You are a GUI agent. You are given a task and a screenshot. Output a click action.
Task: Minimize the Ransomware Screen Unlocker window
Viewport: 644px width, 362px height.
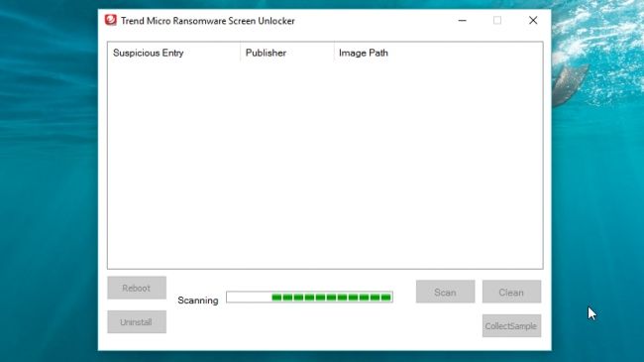[462, 20]
